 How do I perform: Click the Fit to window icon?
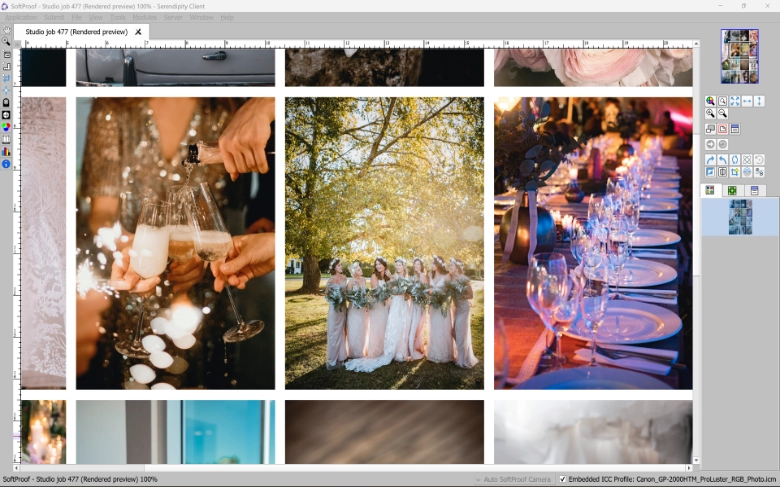tap(735, 101)
